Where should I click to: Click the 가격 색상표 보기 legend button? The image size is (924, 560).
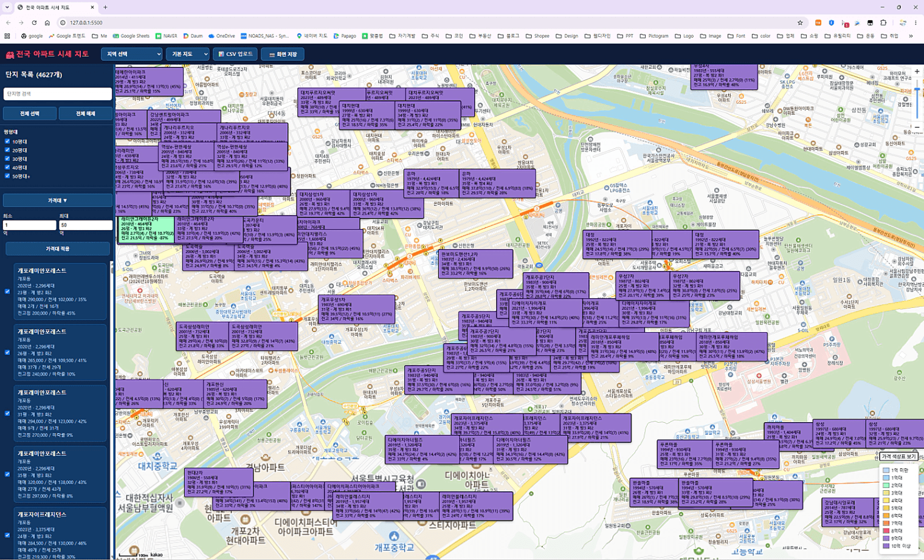tap(898, 456)
